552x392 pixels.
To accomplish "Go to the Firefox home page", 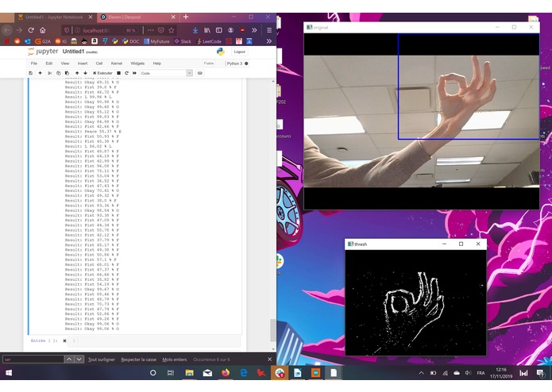I will click(x=43, y=30).
